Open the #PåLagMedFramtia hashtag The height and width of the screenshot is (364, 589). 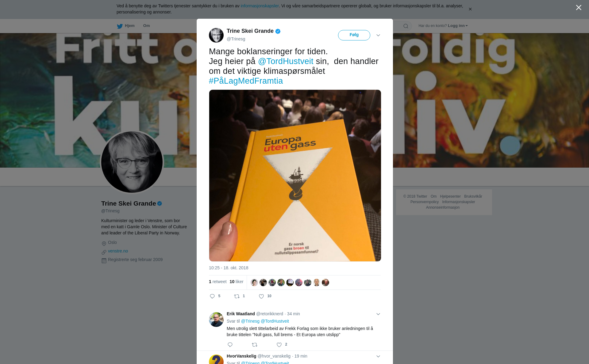click(x=246, y=81)
